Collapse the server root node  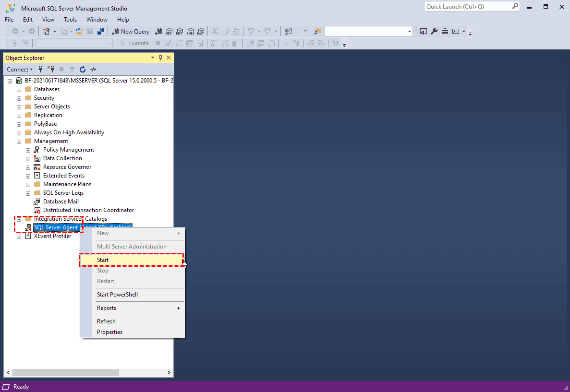tap(10, 81)
